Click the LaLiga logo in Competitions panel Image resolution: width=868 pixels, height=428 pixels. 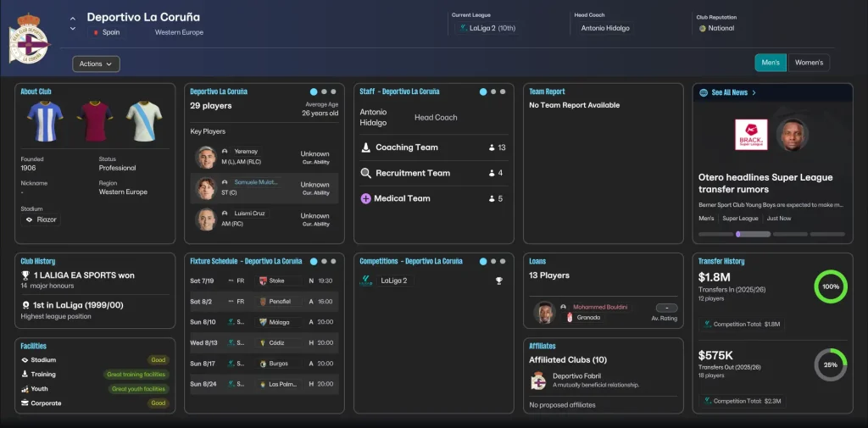point(366,281)
